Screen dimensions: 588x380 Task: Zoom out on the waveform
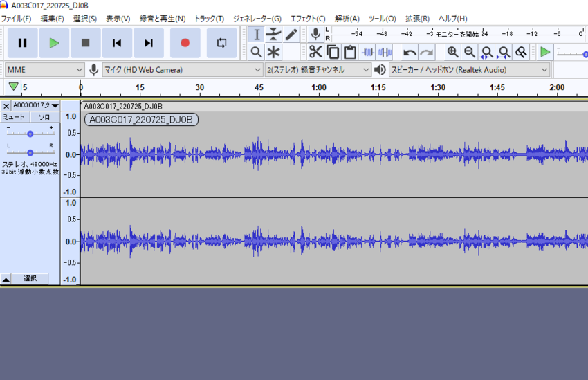coord(470,52)
